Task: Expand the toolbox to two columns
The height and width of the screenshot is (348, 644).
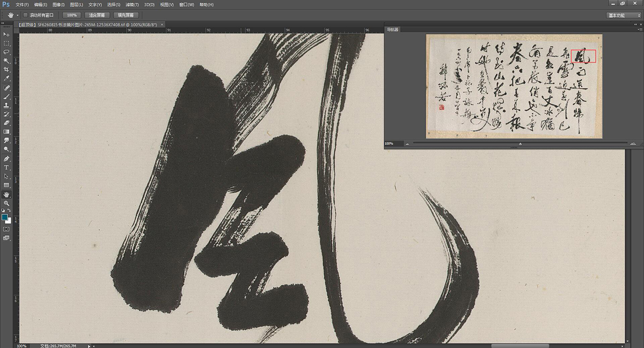Action: (x=4, y=23)
